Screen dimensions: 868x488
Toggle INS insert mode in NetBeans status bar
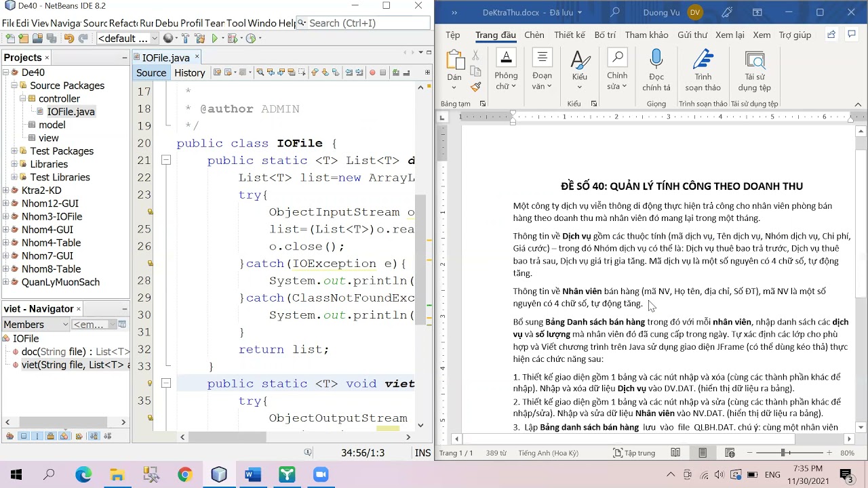coord(422,453)
